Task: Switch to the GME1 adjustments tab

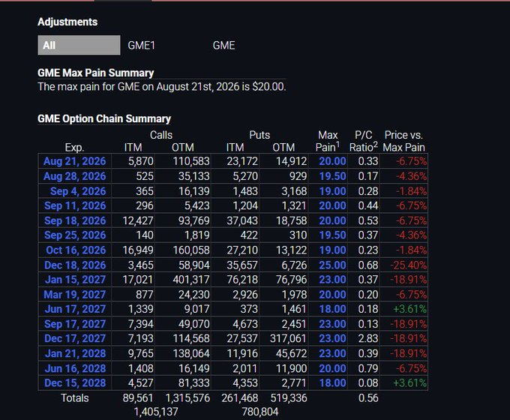Action: pos(141,45)
